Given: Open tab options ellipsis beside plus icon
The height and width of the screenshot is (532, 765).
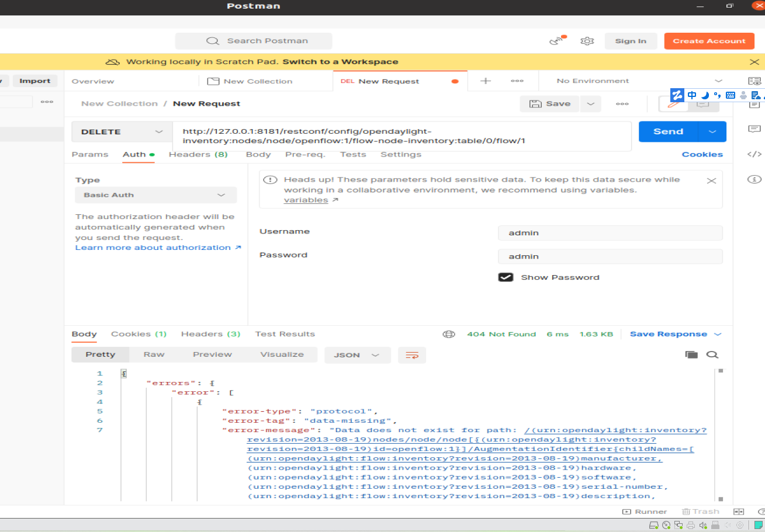Looking at the screenshot, I should [x=517, y=81].
